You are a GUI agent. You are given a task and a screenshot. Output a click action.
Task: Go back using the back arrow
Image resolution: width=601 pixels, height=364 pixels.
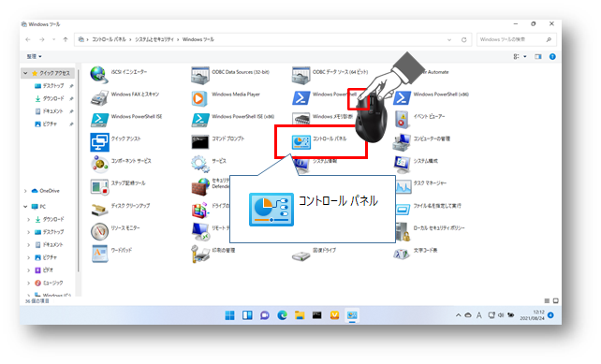pos(28,39)
